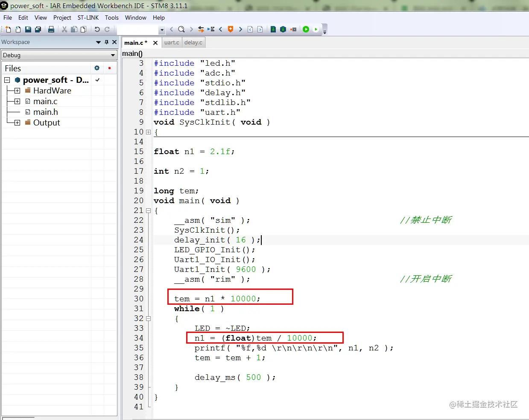Open the View menu
Screen dimensions: 529x420
click(x=41, y=17)
